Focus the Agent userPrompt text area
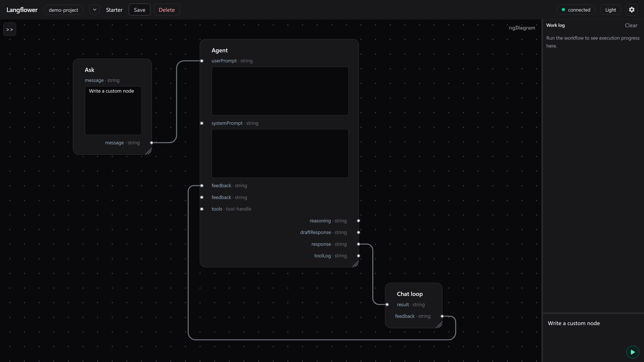The width and height of the screenshot is (644, 362). point(280,91)
